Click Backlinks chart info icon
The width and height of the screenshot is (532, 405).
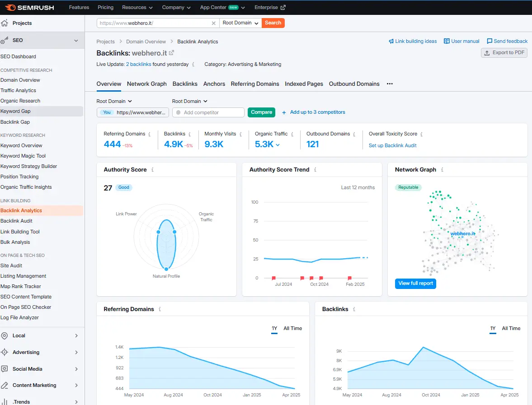pyautogui.click(x=354, y=309)
